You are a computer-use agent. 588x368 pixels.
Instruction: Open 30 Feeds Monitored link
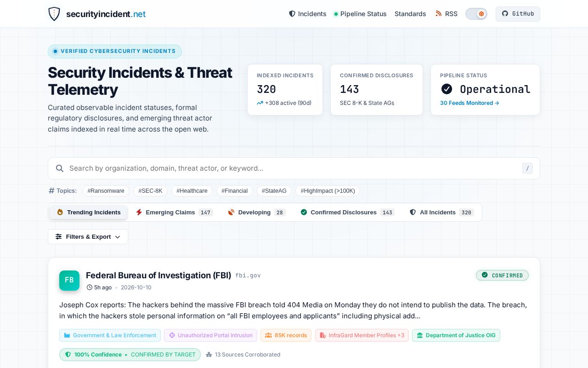pyautogui.click(x=469, y=103)
